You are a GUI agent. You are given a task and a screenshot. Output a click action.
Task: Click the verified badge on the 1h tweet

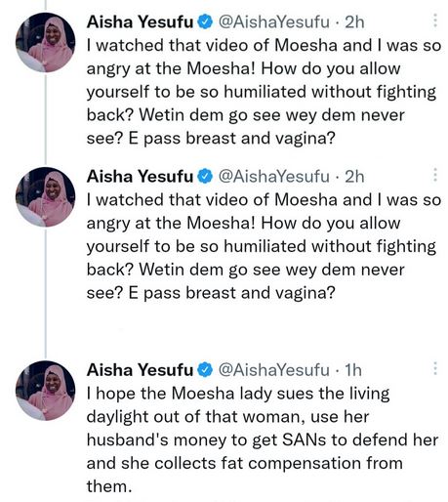(205, 370)
